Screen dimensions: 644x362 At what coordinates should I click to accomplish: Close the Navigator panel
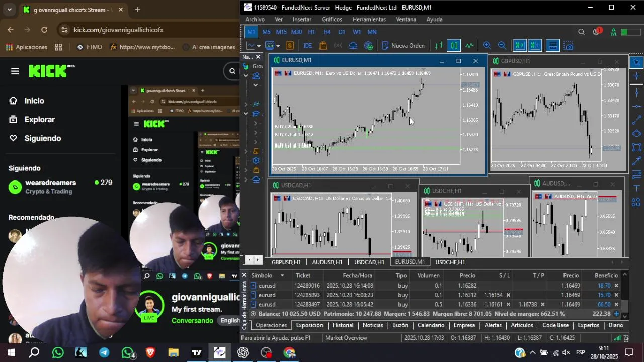point(258,57)
